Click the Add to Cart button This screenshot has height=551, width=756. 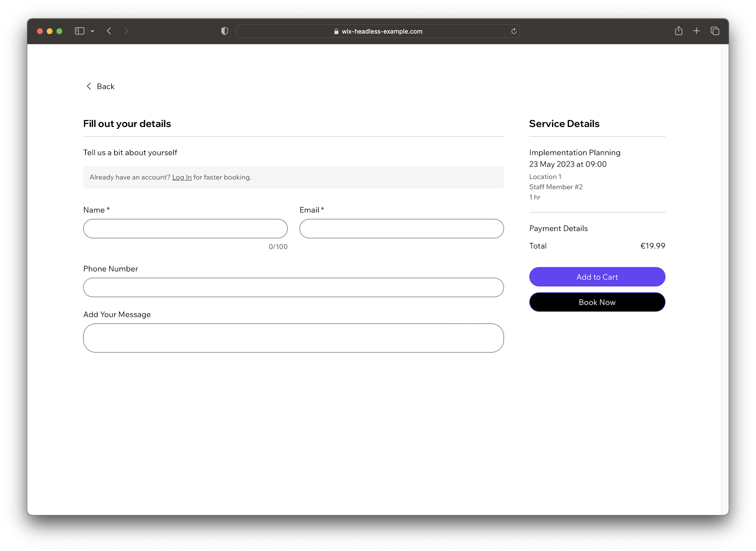597,276
